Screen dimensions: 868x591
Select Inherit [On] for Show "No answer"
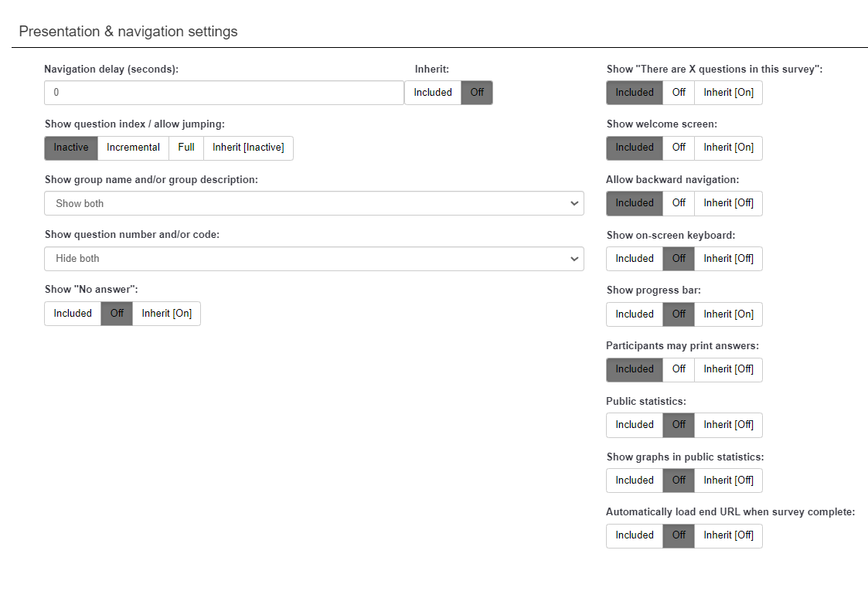[x=166, y=314]
